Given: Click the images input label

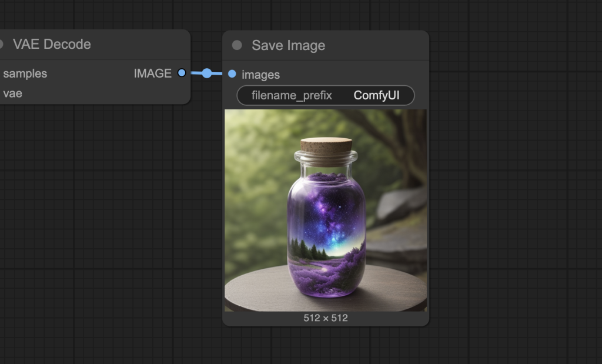Looking at the screenshot, I should [260, 75].
